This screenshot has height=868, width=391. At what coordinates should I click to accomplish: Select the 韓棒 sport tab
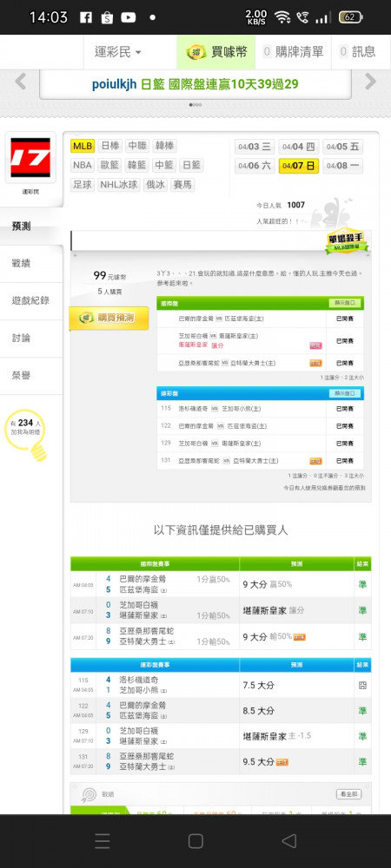pyautogui.click(x=164, y=146)
